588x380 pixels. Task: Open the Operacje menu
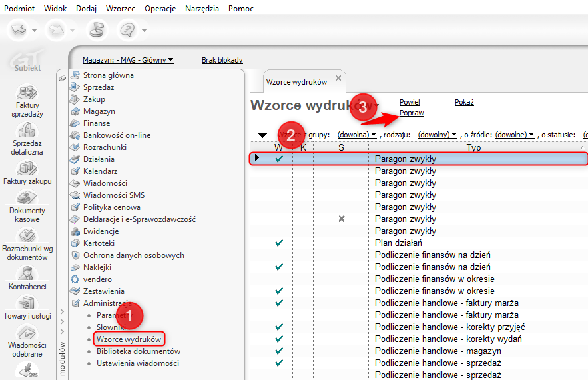(160, 8)
